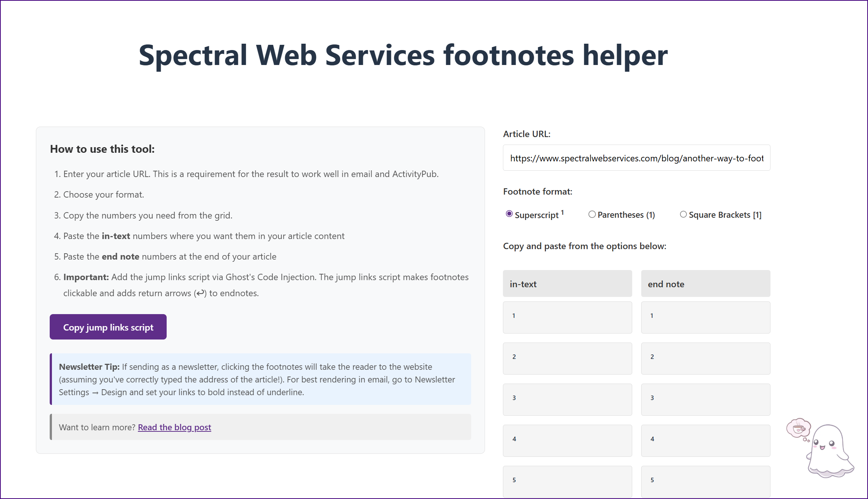Open the Read the blog post link
This screenshot has width=868, height=499.
coord(174,427)
